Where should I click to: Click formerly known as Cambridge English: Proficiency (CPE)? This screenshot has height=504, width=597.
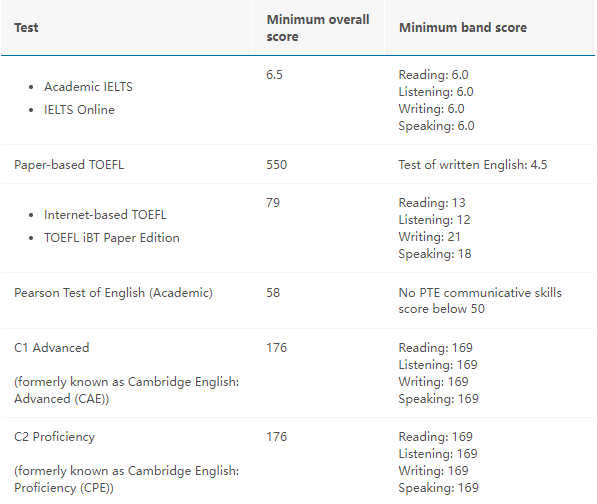tap(126, 479)
